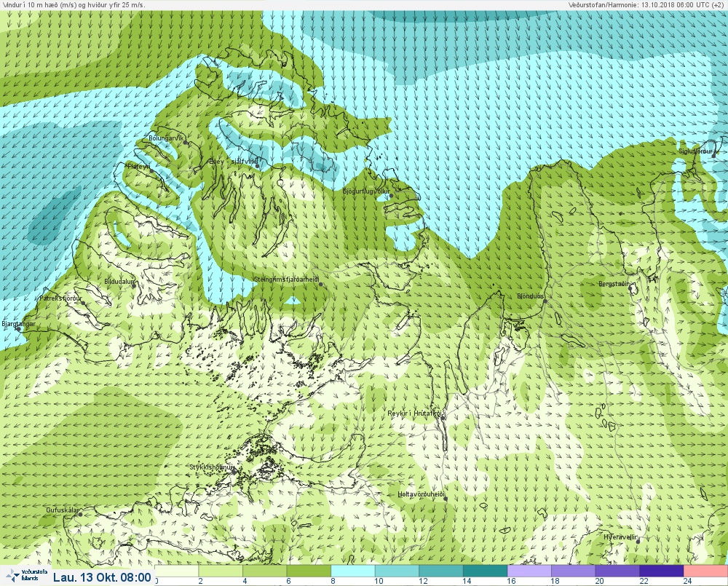Click the dark indigo 22–24 m/s legend swatch

tap(662, 571)
